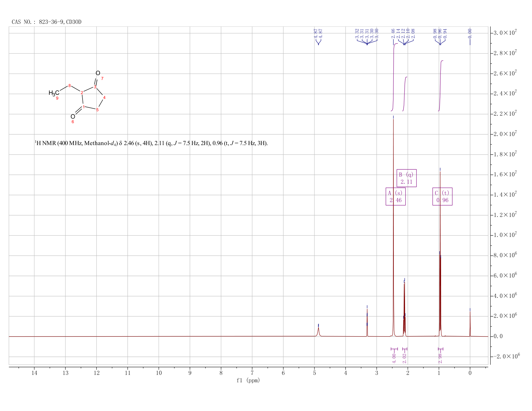Click the 2.10 peak label at top
Viewport: 532px width, 411px height.
[408, 34]
